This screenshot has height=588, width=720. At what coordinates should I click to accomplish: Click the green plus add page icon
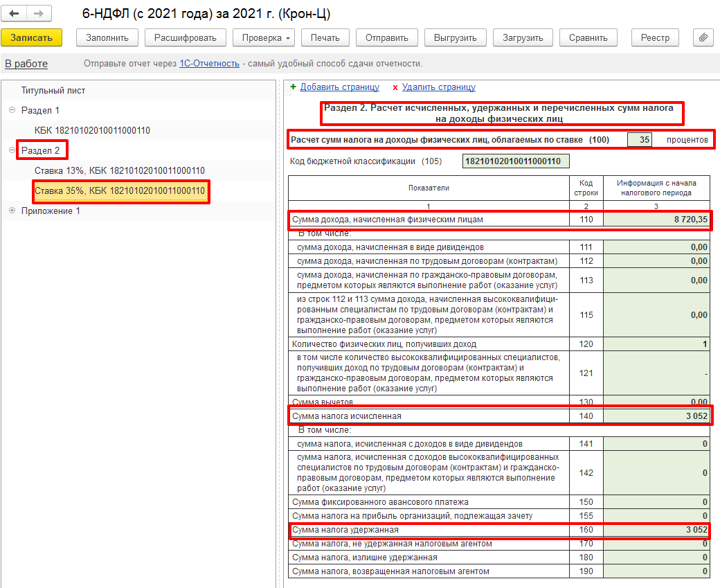coord(293,87)
